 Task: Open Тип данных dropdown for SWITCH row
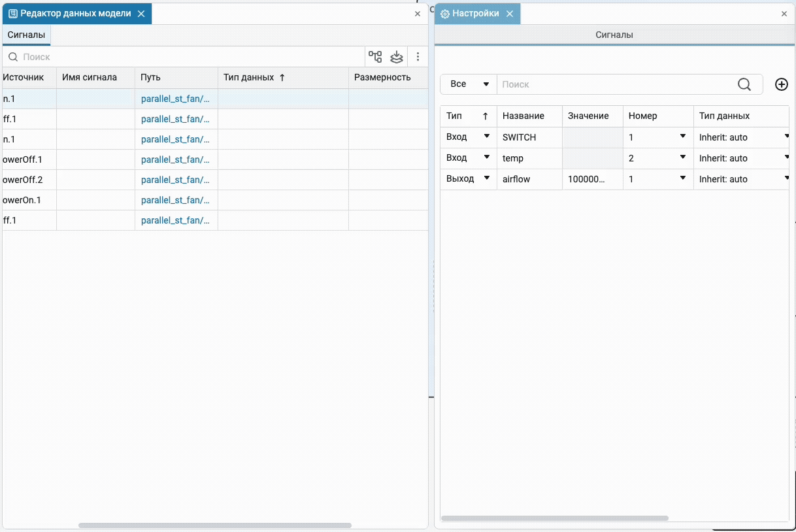787,137
